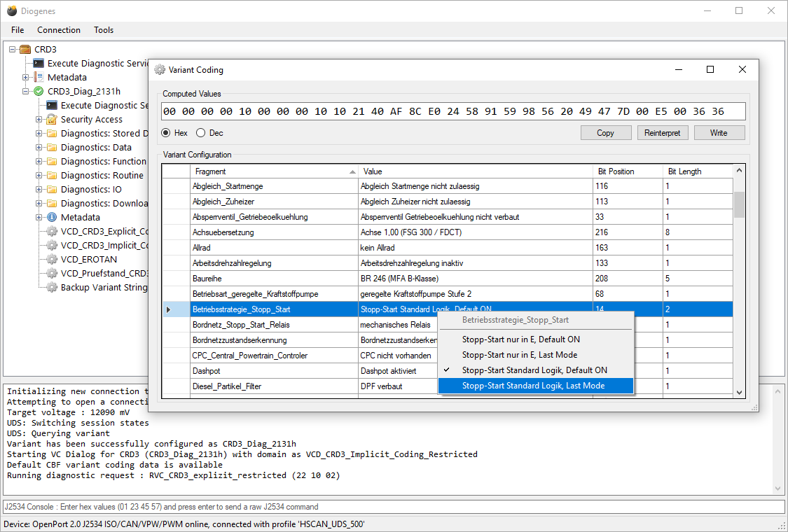Click the CRD3 ECU folder icon

coord(25,49)
